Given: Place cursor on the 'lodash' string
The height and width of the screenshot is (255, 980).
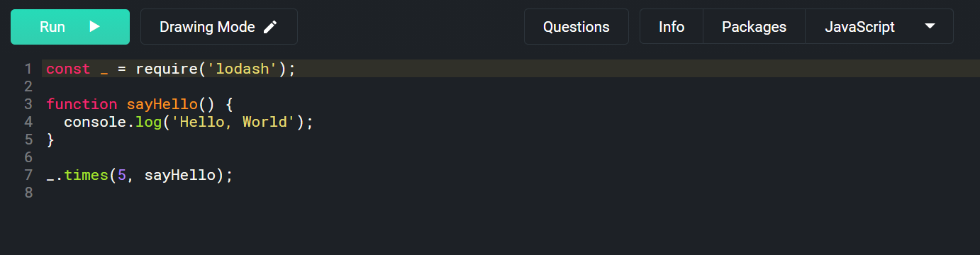Looking at the screenshot, I should [241, 69].
